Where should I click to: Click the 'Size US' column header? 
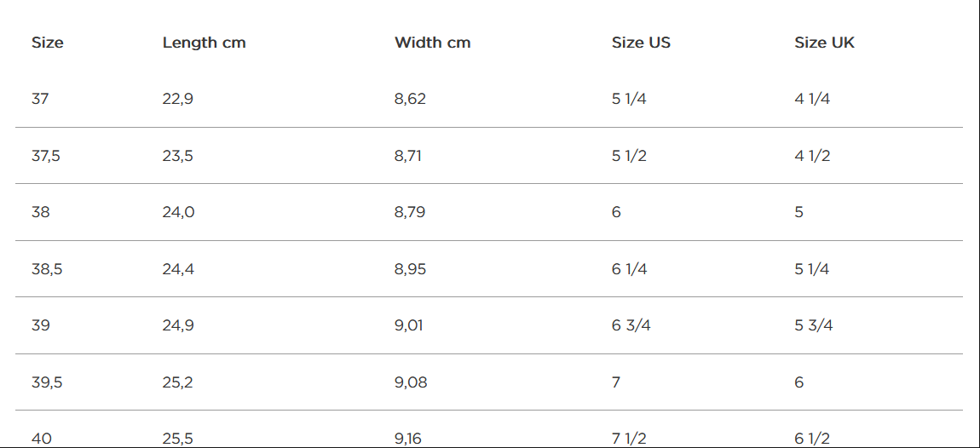coord(641,43)
